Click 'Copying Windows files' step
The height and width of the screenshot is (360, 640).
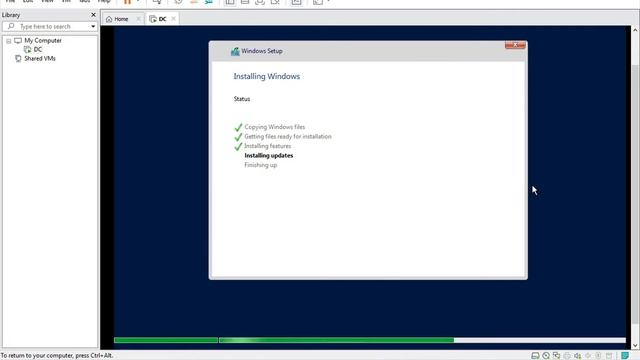(x=275, y=127)
